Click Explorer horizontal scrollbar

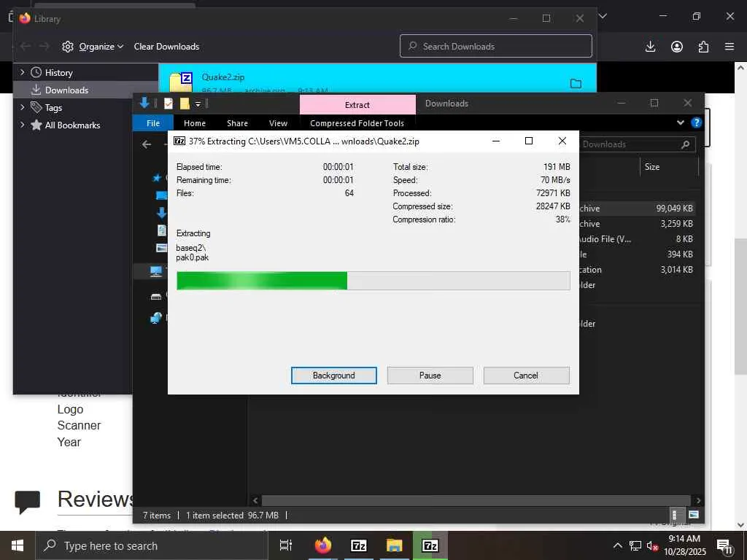476,500
